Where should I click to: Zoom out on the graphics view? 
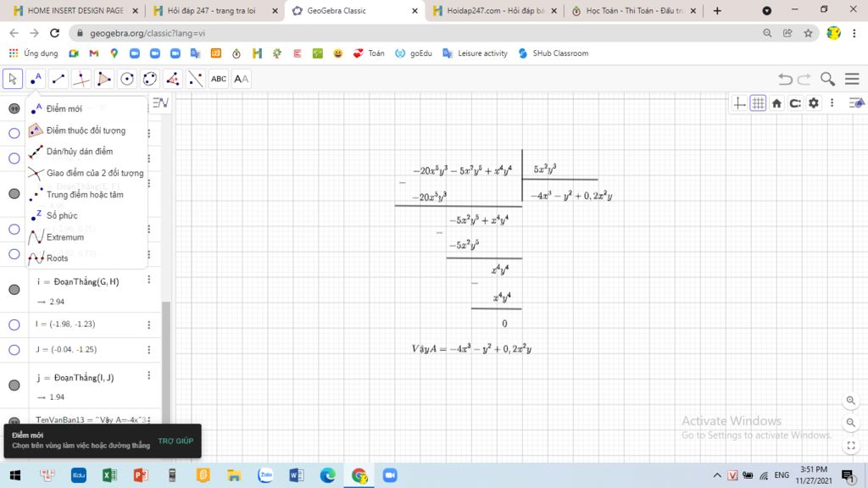pyautogui.click(x=851, y=423)
